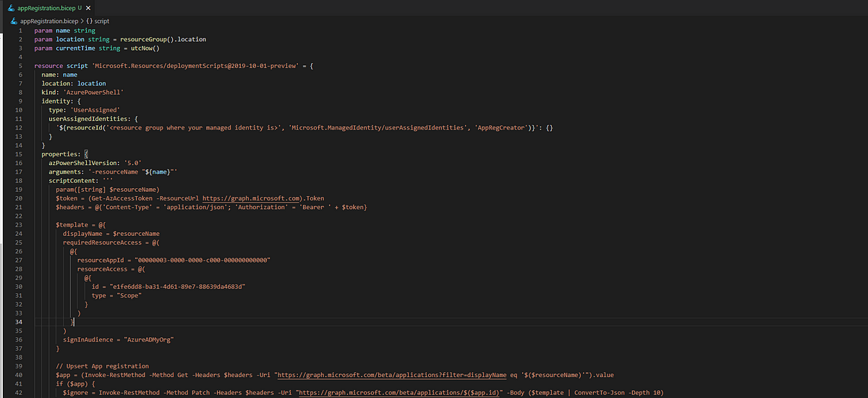Screen dimensions: 868x398
Task: Open the graph.microsoft.com link on line 20
Action: point(250,198)
